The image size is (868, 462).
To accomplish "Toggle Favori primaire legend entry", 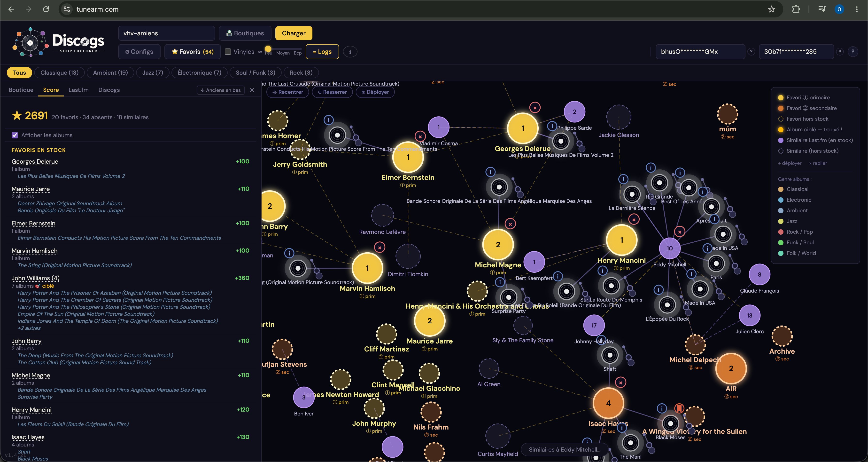I will point(804,97).
